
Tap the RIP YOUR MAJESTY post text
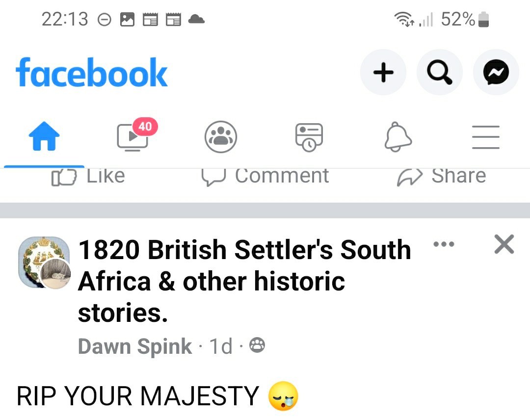click(x=137, y=396)
